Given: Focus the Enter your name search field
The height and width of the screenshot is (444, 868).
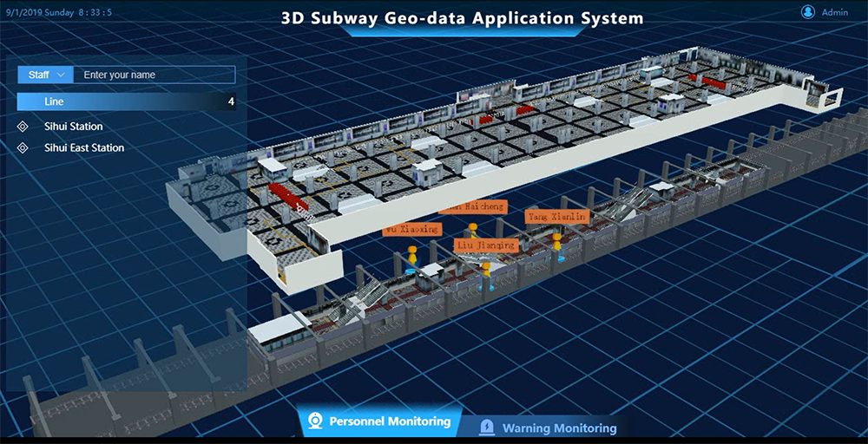Looking at the screenshot, I should (155, 75).
